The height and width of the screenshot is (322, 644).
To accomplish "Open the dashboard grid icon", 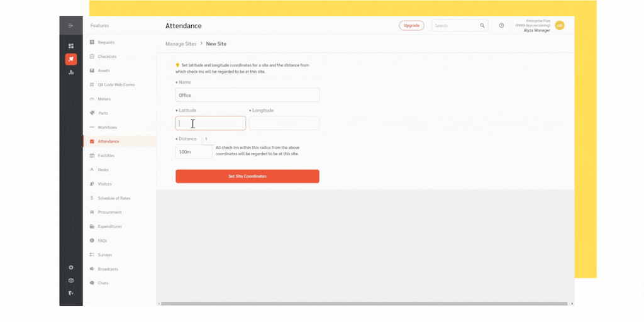I will point(71,46).
